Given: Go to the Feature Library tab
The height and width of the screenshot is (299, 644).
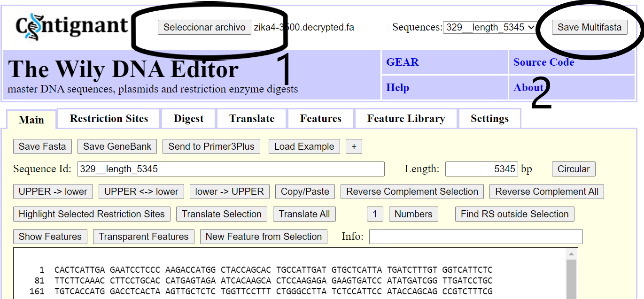Looking at the screenshot, I should point(406,119).
